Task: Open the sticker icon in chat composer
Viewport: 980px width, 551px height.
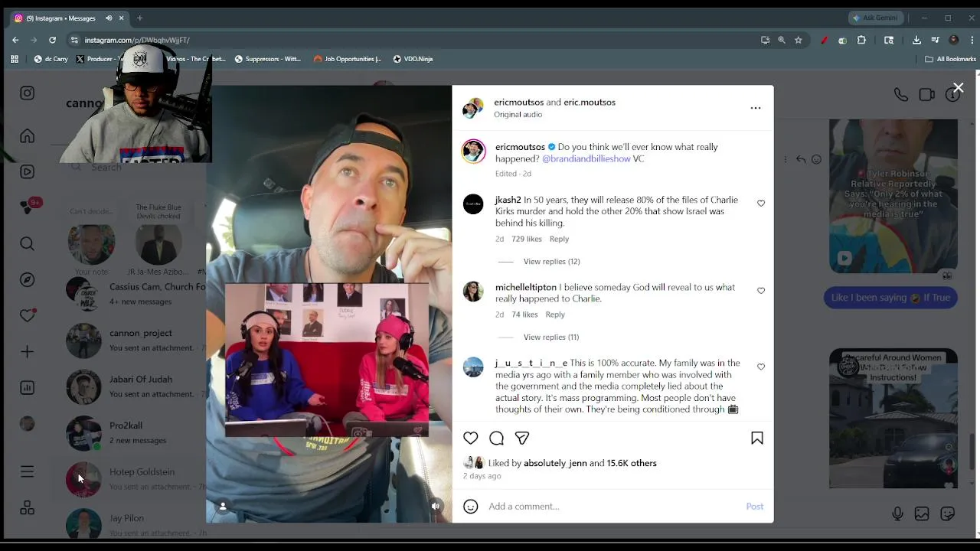Action: pos(948,514)
